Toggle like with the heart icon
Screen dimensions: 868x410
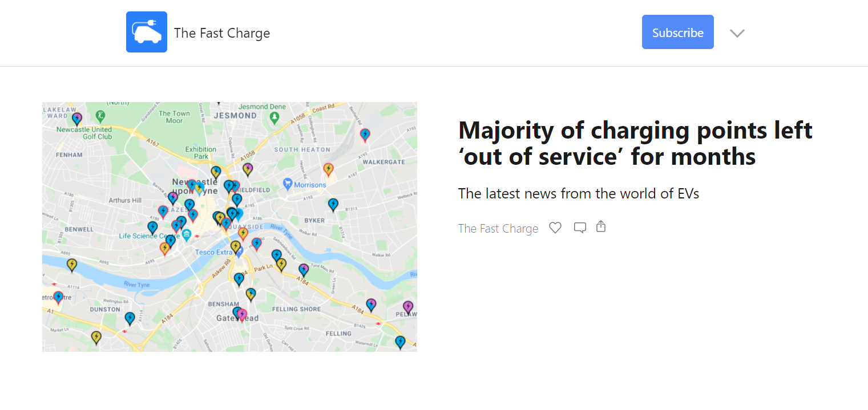[555, 227]
